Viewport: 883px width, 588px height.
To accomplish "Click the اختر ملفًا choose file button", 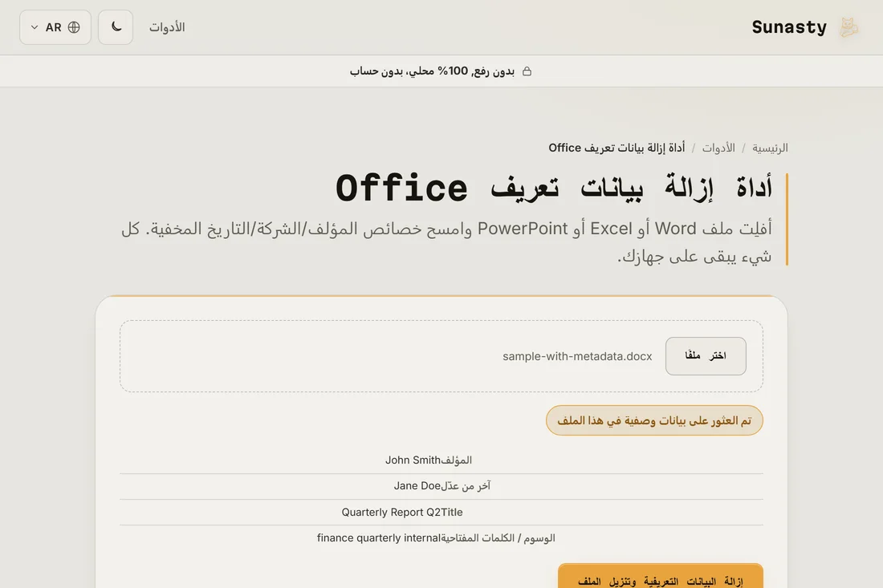I will click(706, 355).
